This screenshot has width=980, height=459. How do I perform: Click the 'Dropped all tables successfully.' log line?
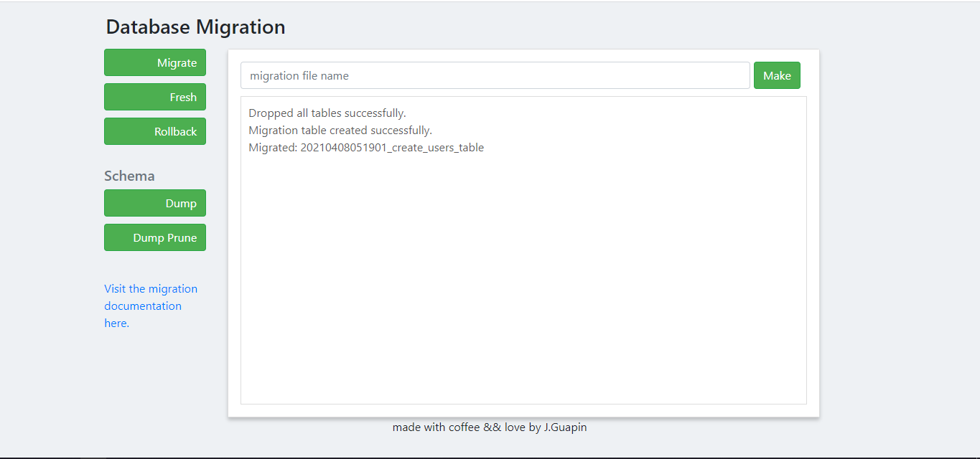[327, 113]
